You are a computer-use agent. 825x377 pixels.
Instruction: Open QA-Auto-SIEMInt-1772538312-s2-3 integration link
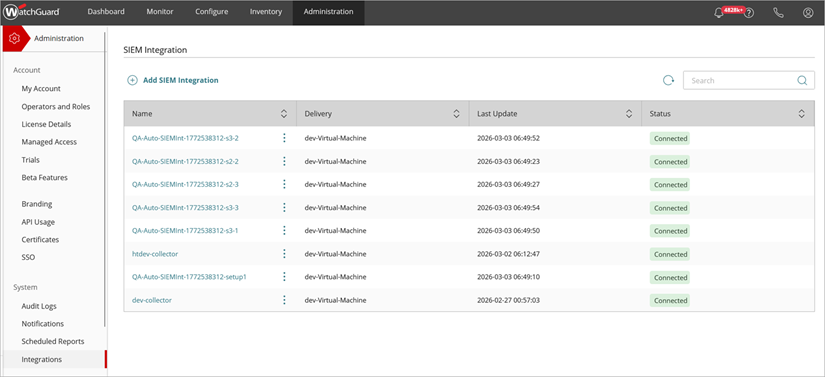click(x=185, y=185)
